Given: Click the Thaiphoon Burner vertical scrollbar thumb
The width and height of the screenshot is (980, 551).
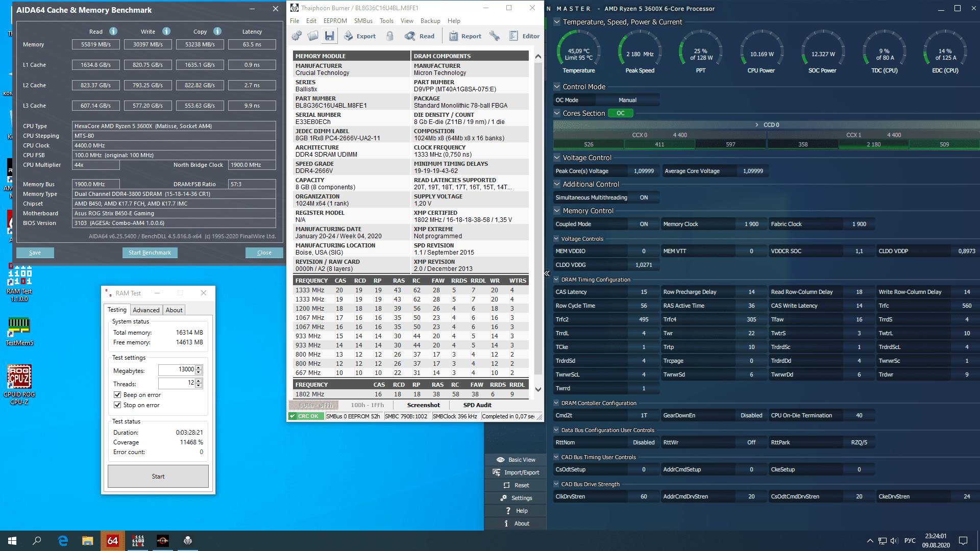Looking at the screenshot, I should (538, 217).
